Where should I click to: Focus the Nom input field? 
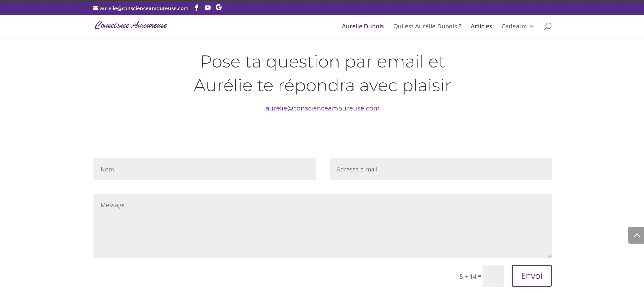[x=204, y=169]
